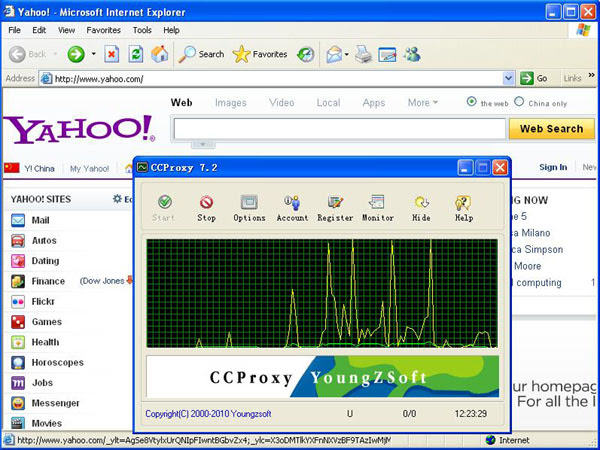Click the Yahoo Mail site icon
This screenshot has height=450, width=600.
click(x=18, y=220)
